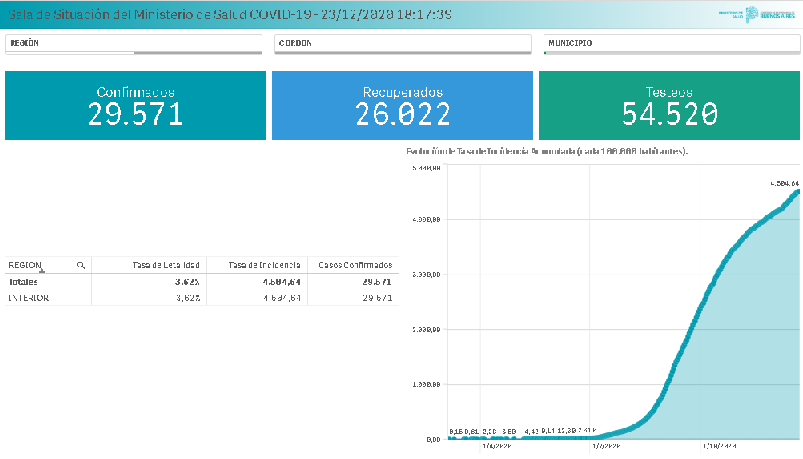Click the REGION column header text
803x459 pixels.
tap(25, 265)
